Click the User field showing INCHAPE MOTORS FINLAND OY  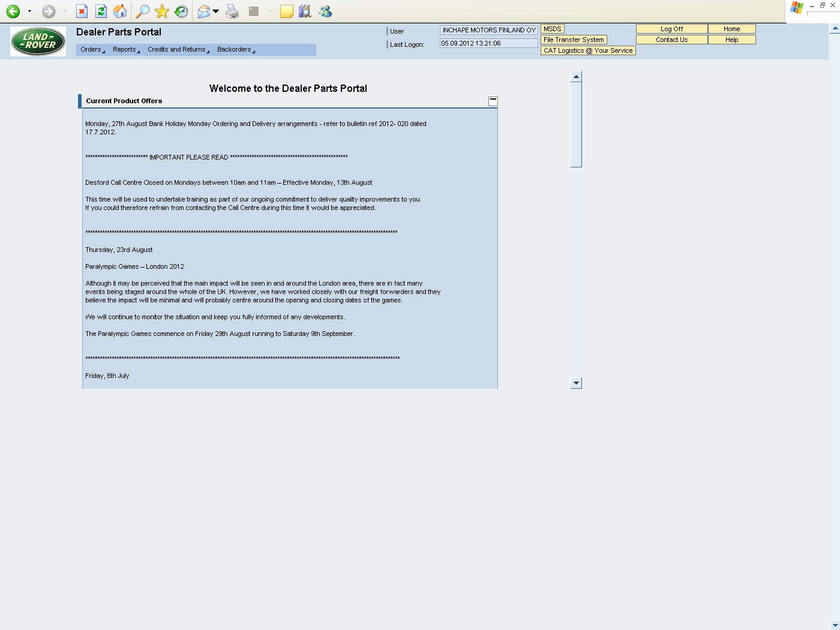coord(489,30)
